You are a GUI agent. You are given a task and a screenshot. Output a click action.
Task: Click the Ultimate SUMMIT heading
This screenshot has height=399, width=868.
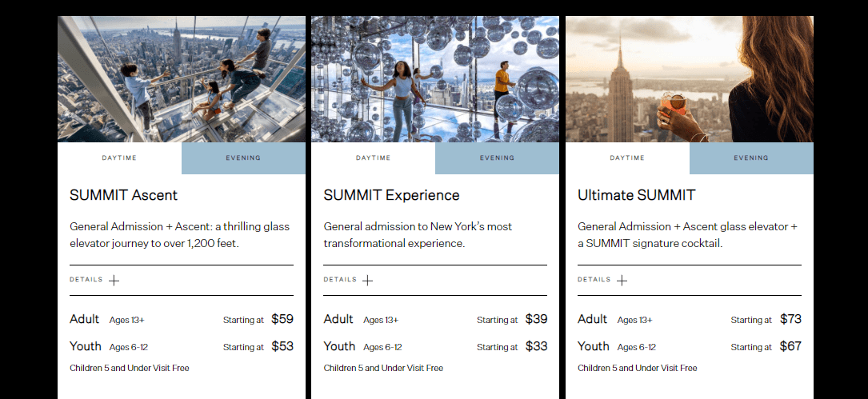[x=636, y=195]
